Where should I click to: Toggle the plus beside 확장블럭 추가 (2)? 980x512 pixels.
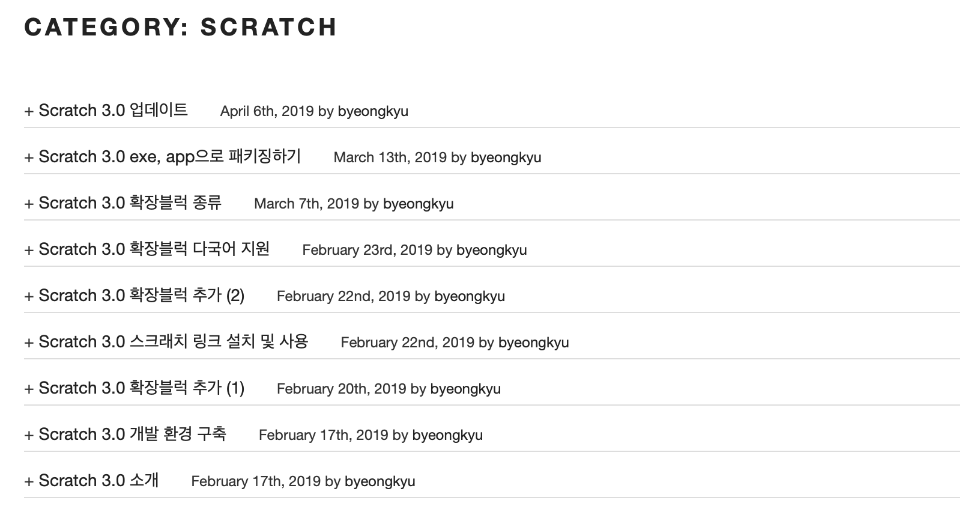click(29, 297)
